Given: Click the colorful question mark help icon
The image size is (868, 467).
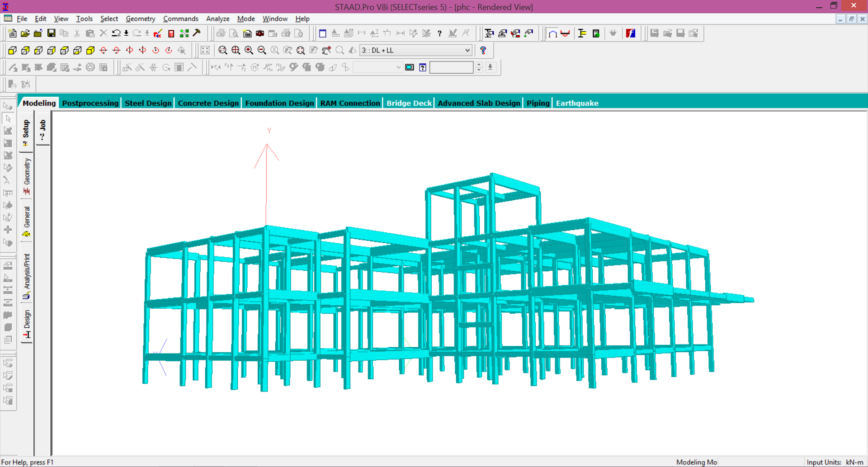Looking at the screenshot, I should [483, 50].
